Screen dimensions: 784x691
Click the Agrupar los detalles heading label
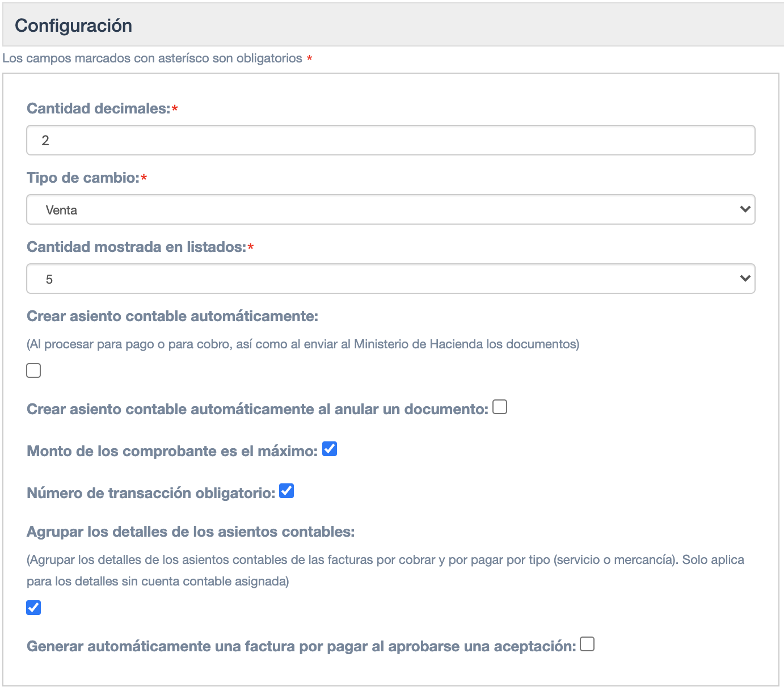click(191, 532)
